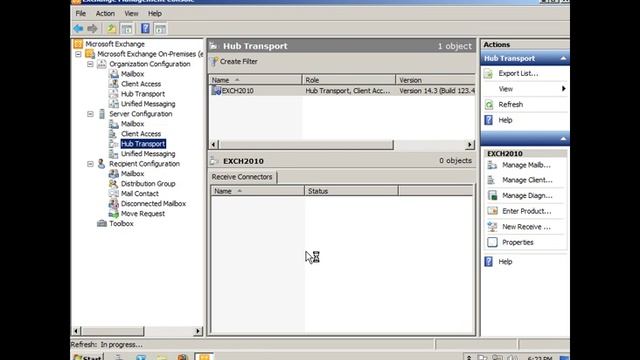Click the Organization Configuration icon

102,64
